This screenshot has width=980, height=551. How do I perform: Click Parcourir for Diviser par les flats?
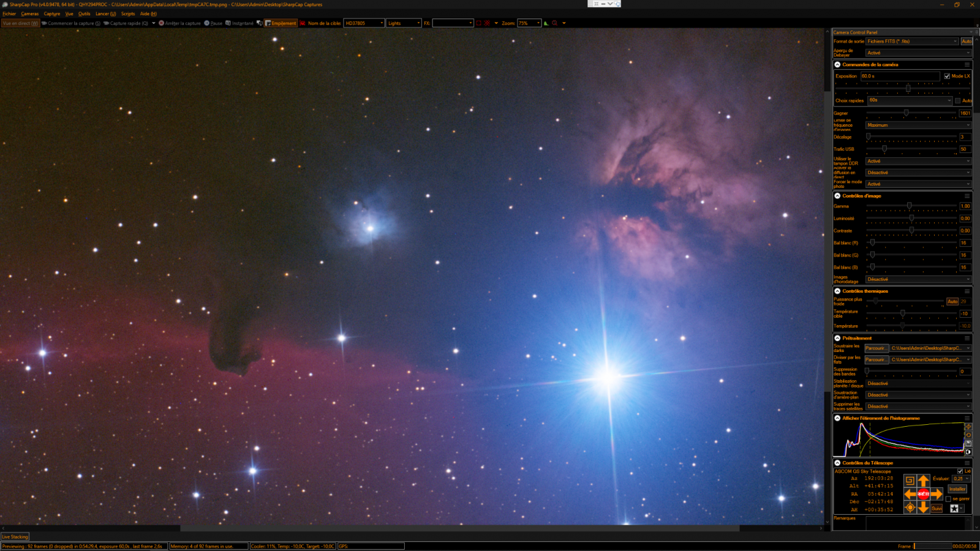pos(876,359)
